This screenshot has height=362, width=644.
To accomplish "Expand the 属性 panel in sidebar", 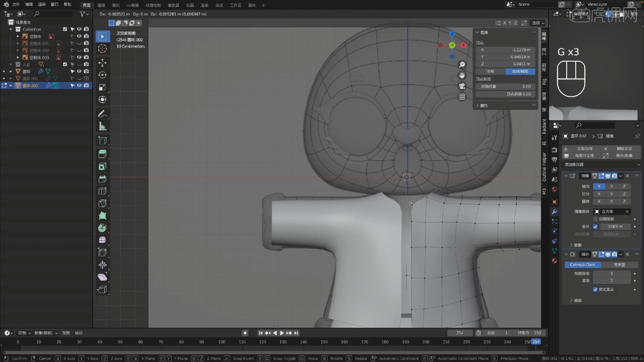I will click(x=478, y=106).
